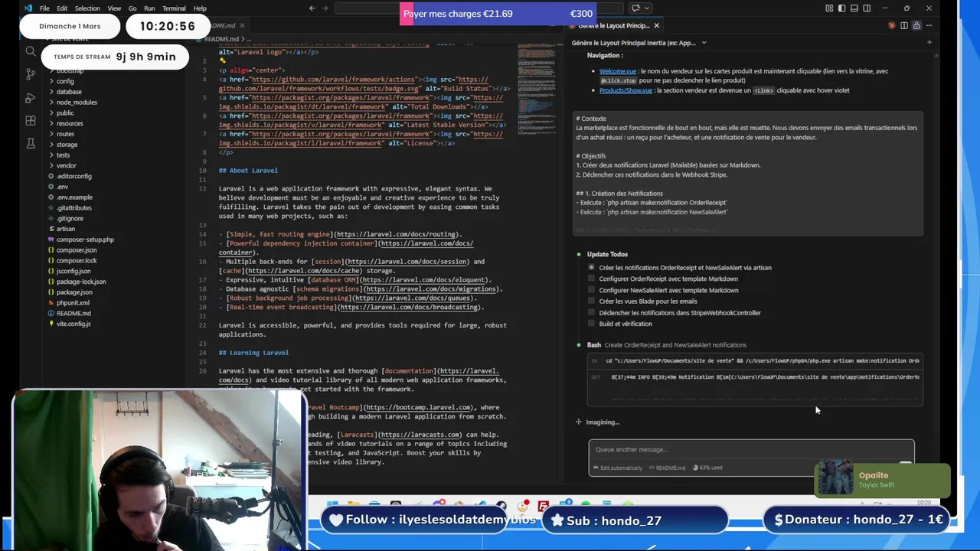Open the Products/Show.vue link
980x551 pixels.
[626, 90]
